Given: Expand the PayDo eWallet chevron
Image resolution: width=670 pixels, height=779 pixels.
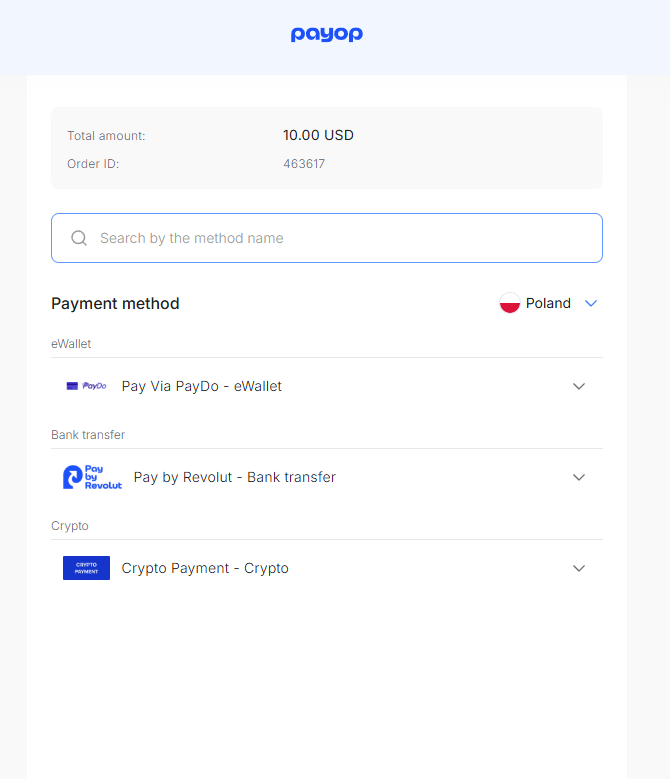Looking at the screenshot, I should pyautogui.click(x=579, y=386).
